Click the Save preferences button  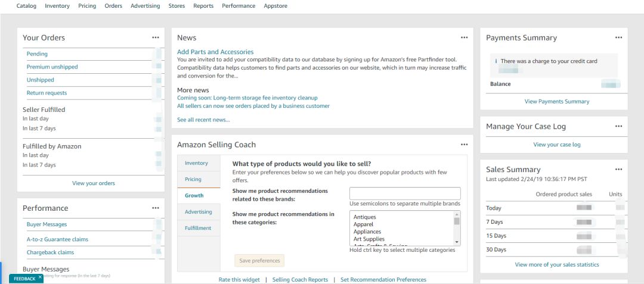pyautogui.click(x=259, y=261)
